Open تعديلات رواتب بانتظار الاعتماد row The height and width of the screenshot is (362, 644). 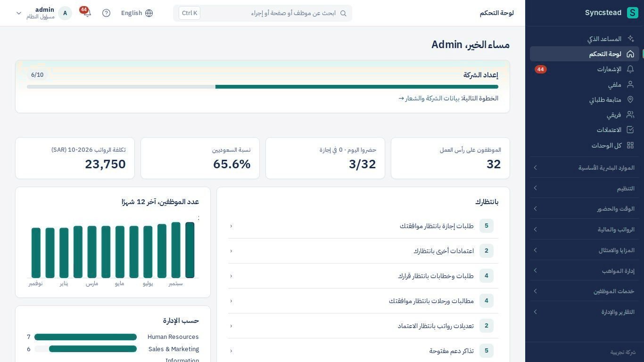point(363,326)
